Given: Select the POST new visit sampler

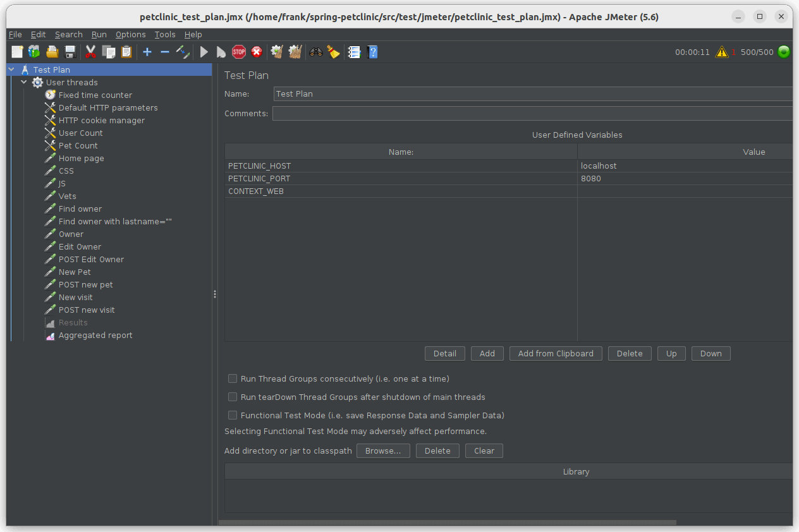Looking at the screenshot, I should click(87, 310).
